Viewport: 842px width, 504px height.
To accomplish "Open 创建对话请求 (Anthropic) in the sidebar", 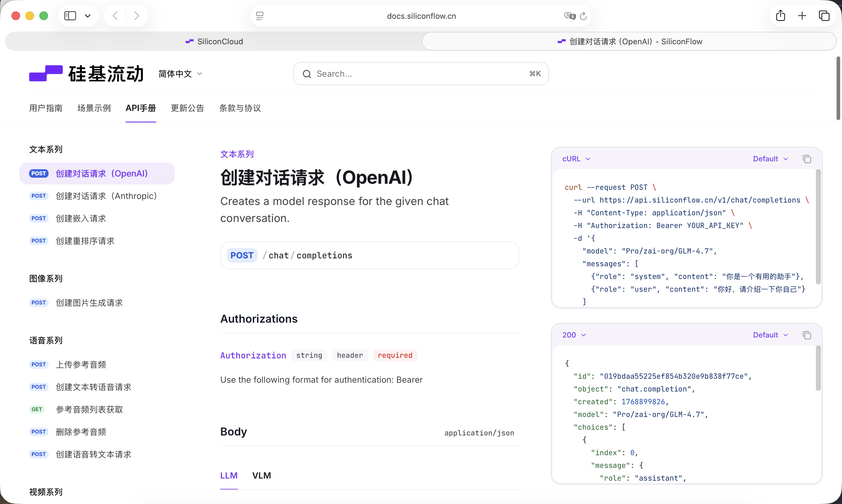I will [106, 196].
